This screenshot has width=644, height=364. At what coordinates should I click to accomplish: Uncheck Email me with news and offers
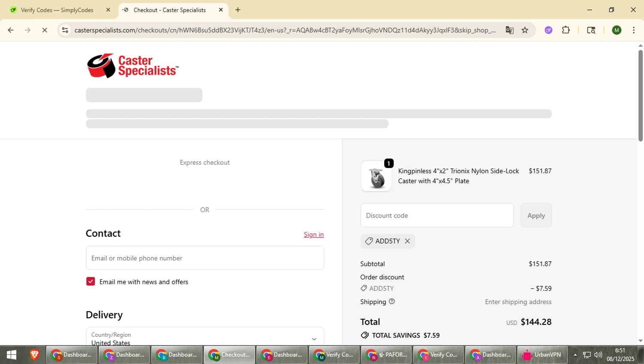point(91,281)
